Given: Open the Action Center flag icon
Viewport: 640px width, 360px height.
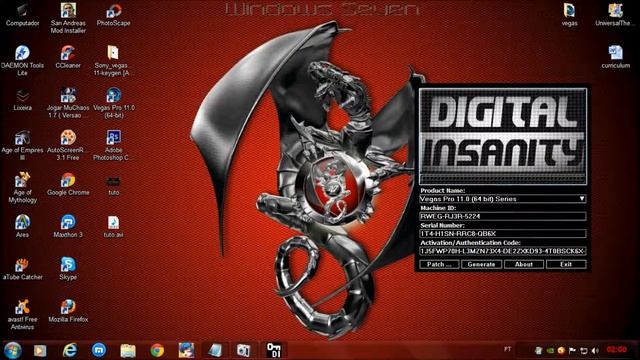Looking at the screenshot, I should (572, 350).
